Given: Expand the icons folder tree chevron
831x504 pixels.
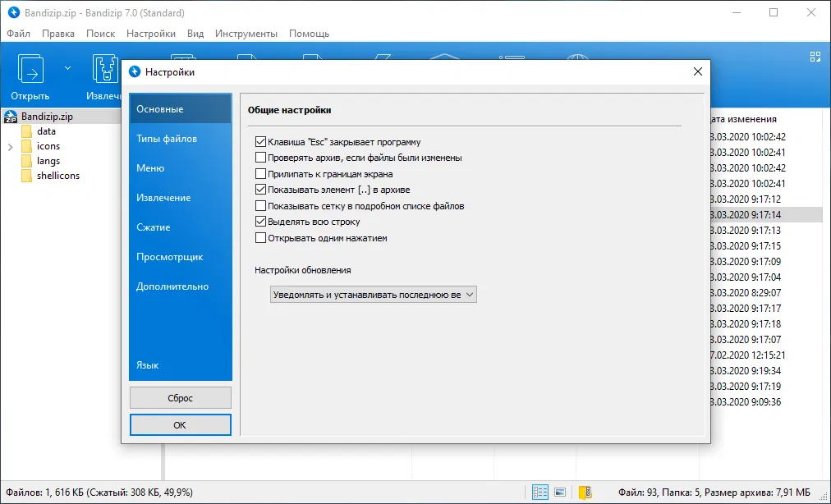Looking at the screenshot, I should [10, 146].
